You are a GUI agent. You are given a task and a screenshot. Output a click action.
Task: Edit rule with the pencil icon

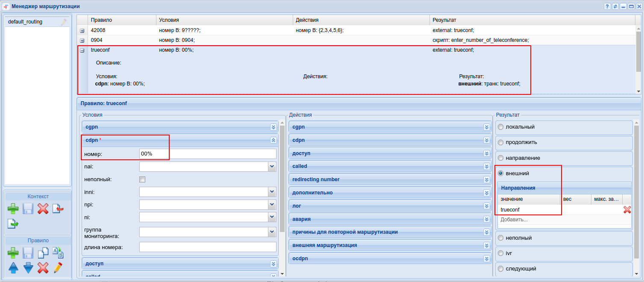click(58, 268)
